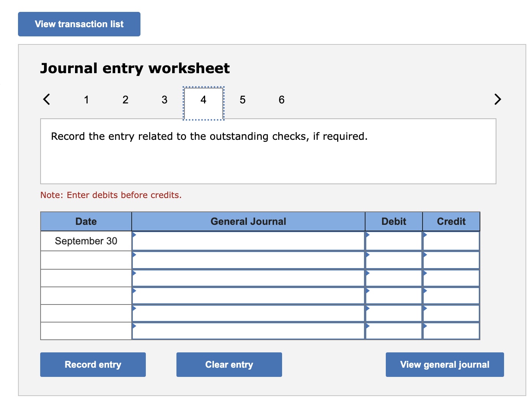The height and width of the screenshot is (406, 532).
Task: Clear the entry with Clear entry
Action: click(229, 365)
